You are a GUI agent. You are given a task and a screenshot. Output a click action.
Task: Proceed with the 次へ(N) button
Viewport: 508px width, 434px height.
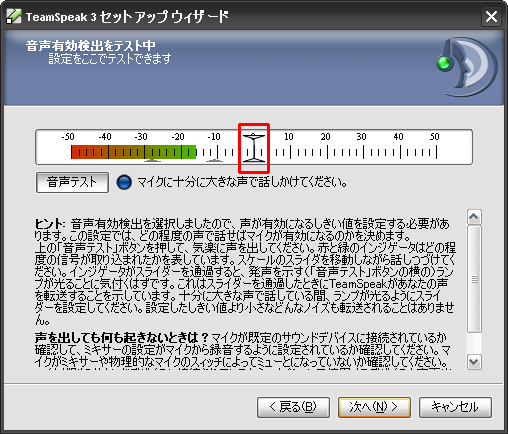[x=374, y=407]
